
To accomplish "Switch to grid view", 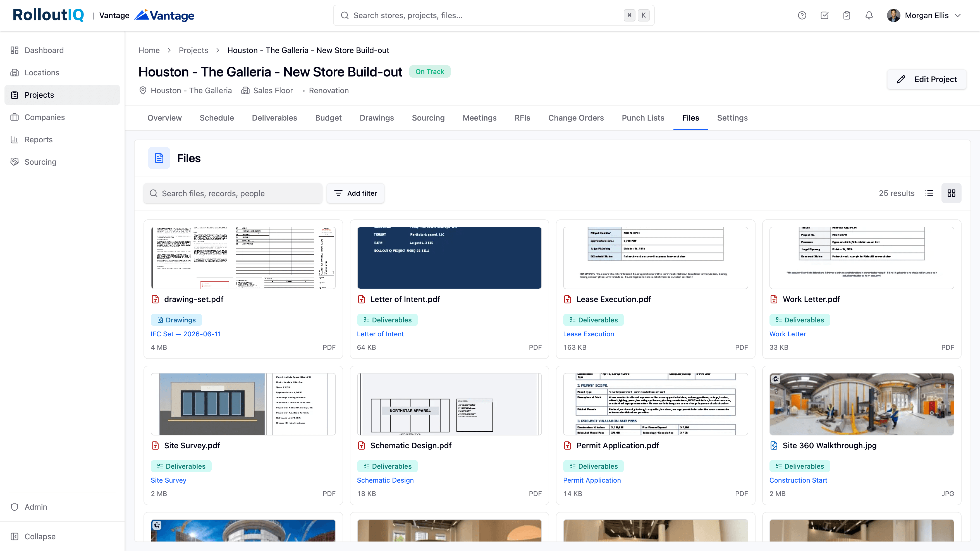I will pyautogui.click(x=952, y=193).
